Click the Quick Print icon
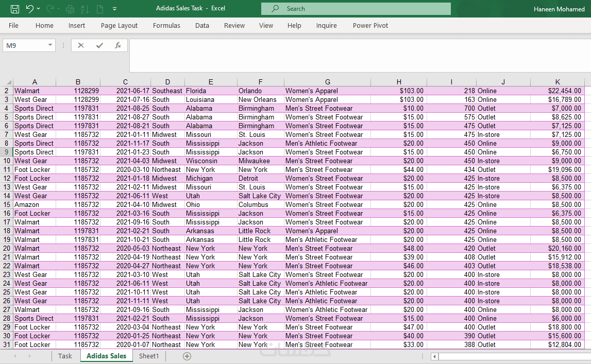Image resolution: width=591 pixels, height=364 pixels. tap(70, 9)
